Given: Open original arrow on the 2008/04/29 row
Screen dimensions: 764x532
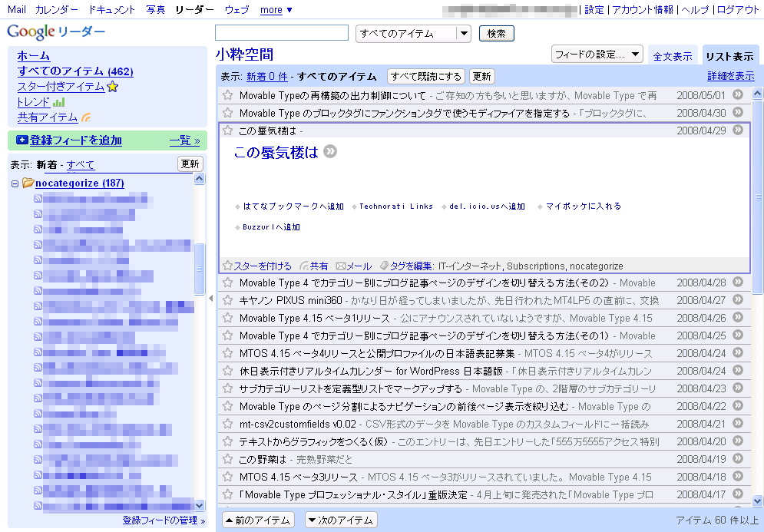Looking at the screenshot, I should pos(738,130).
